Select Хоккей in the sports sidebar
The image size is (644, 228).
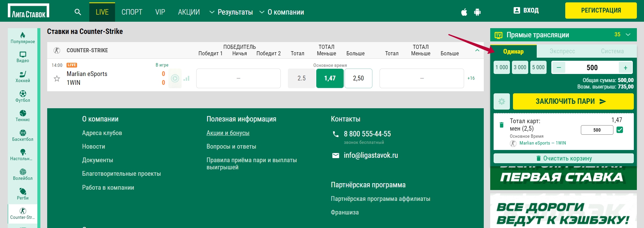pyautogui.click(x=23, y=76)
